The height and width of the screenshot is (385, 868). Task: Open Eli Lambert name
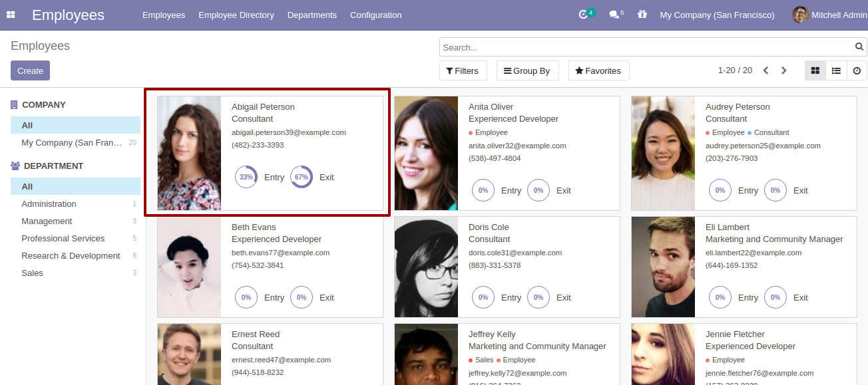click(728, 227)
